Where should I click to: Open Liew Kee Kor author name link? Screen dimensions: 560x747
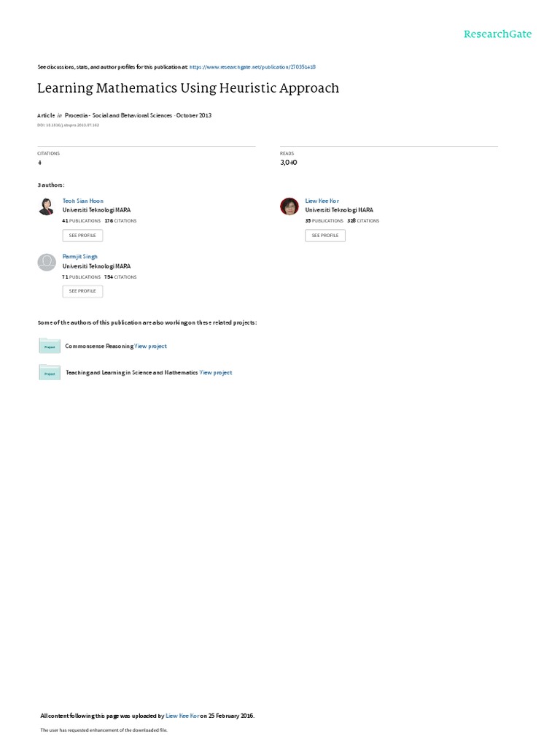[322, 201]
